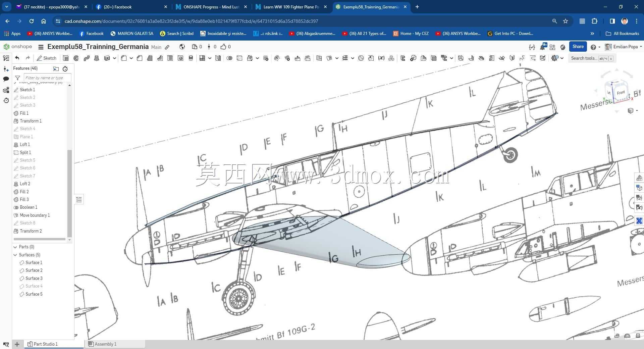Select the Sweep tool
644x349 pixels.
(x=87, y=58)
